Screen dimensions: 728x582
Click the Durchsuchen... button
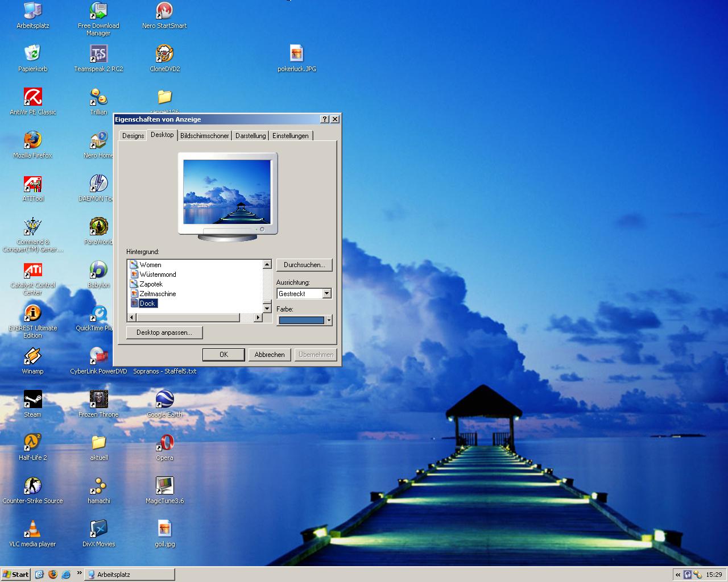(x=304, y=265)
